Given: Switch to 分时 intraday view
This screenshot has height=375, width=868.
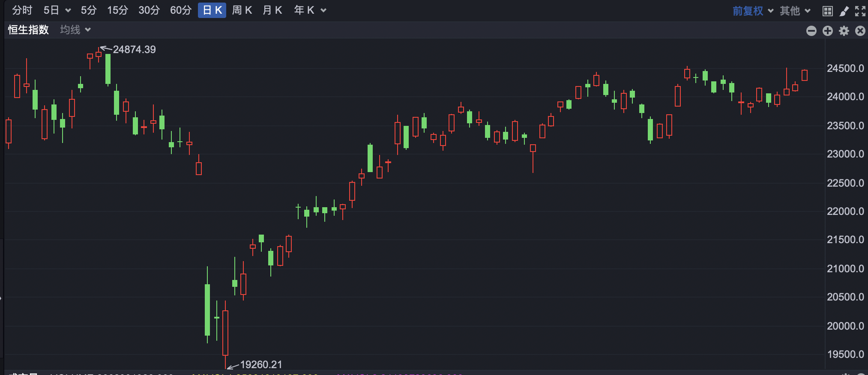Looking at the screenshot, I should tap(22, 10).
